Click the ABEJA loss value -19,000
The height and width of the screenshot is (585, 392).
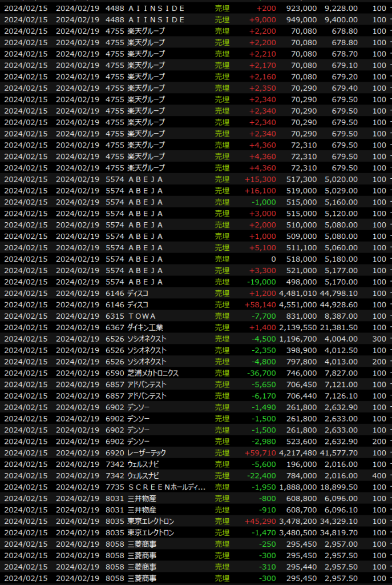tap(262, 282)
